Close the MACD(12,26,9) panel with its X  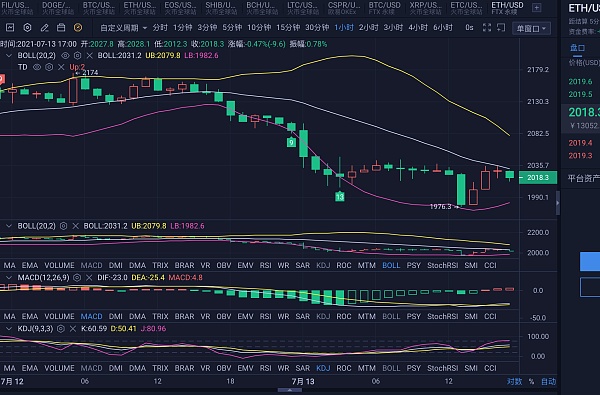[89, 277]
